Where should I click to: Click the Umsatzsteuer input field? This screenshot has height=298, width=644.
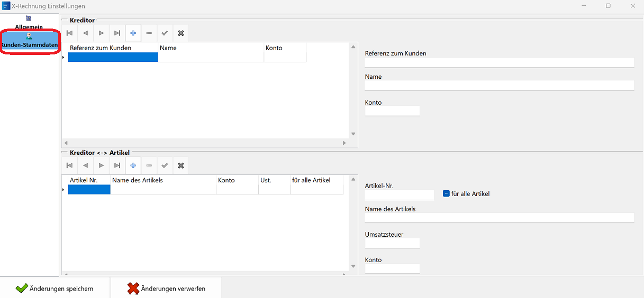click(x=392, y=243)
